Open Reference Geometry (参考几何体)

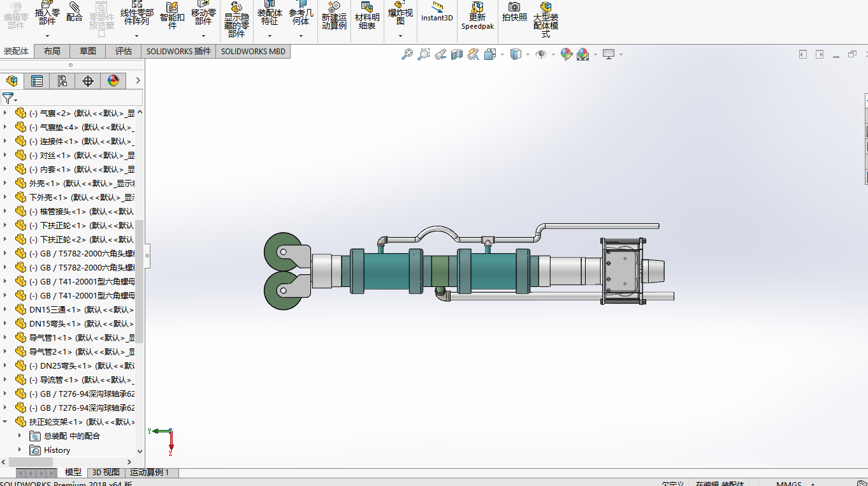pos(301,14)
